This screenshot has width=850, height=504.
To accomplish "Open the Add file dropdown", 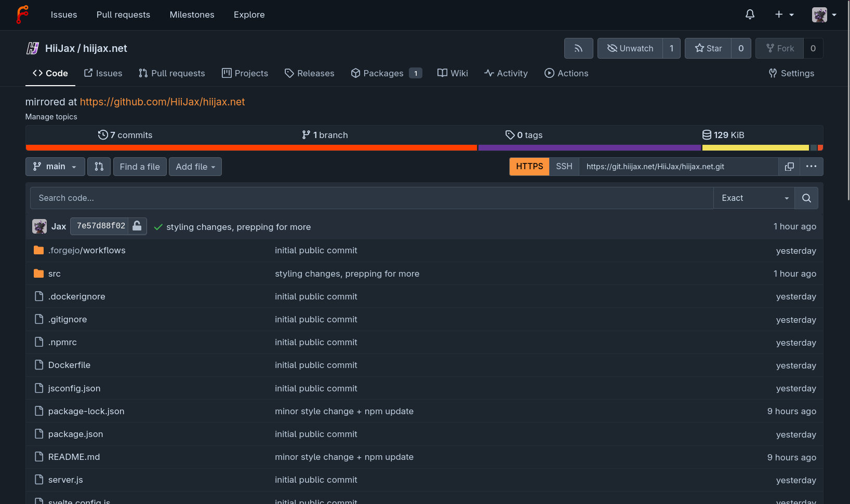I will (195, 167).
